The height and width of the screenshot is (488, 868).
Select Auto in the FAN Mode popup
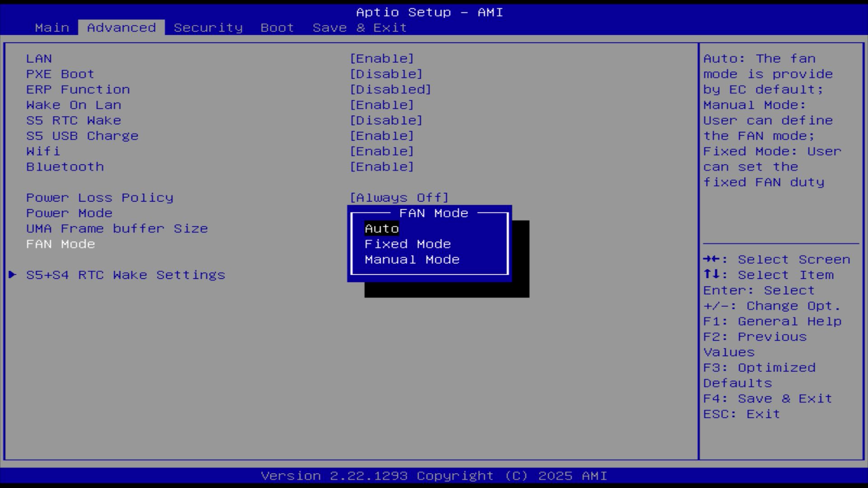(382, 229)
